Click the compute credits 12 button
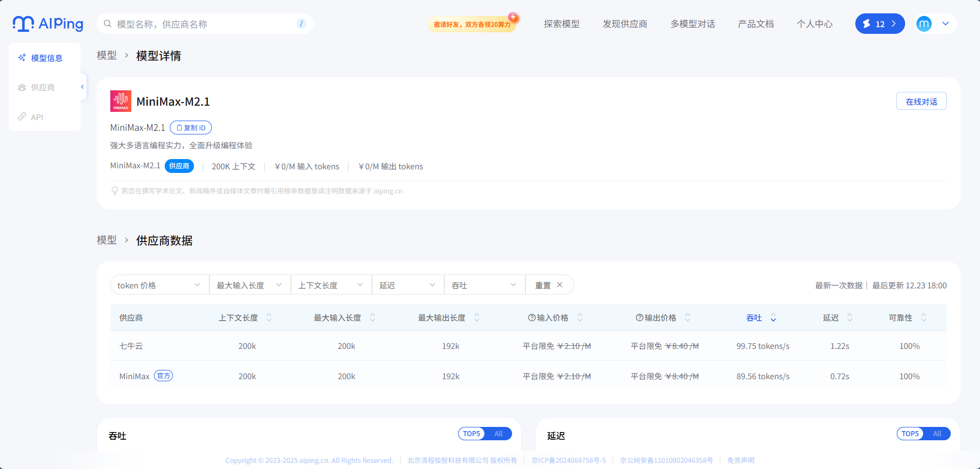Screen dimensions: 980x469 880,24
